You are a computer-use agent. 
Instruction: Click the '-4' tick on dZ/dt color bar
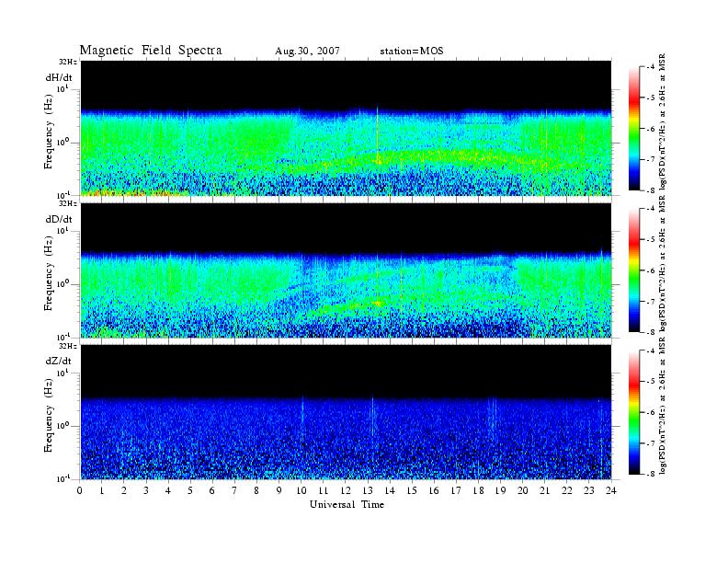[651, 350]
